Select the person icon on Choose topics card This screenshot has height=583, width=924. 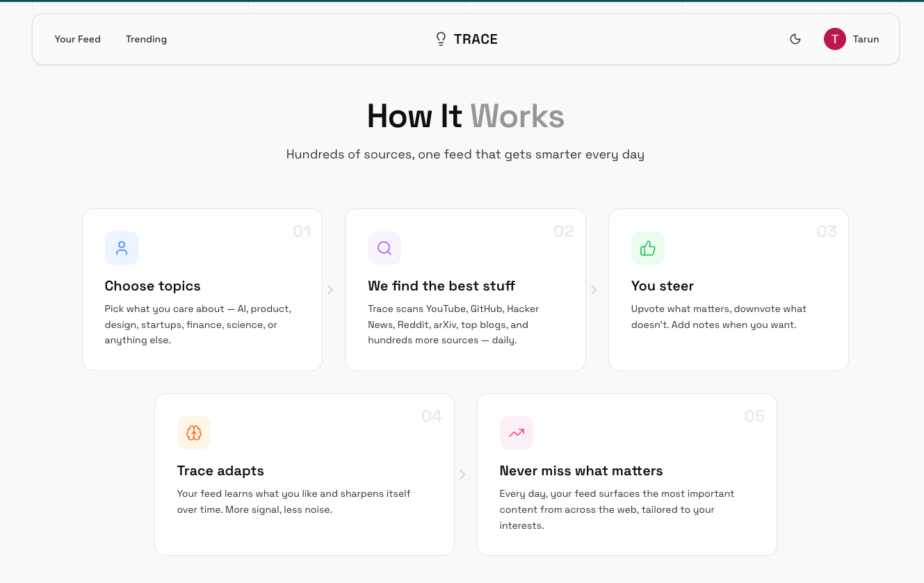[x=121, y=248]
